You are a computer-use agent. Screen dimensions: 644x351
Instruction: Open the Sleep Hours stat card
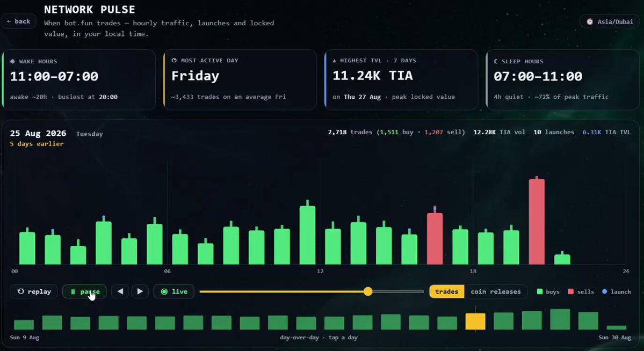click(563, 79)
